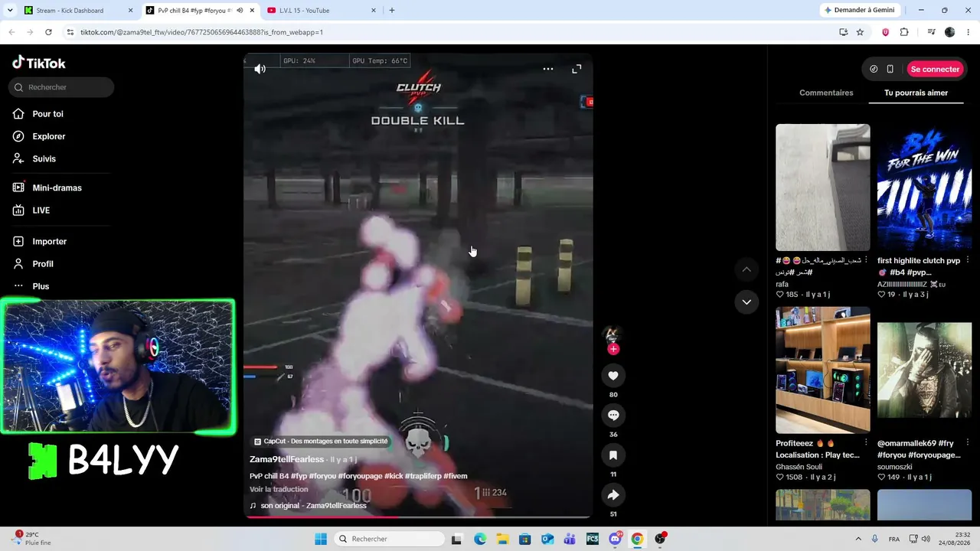Open the Zama9tellFearless profile link
The width and height of the screenshot is (980, 551).
286,459
